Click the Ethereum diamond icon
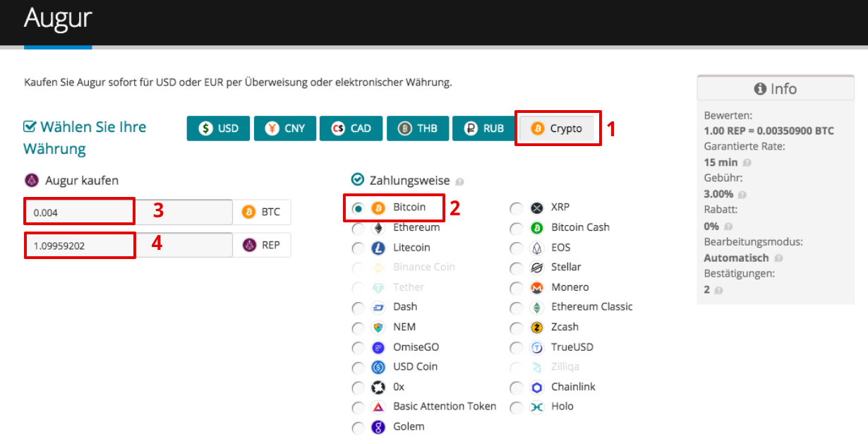Screen dimensions: 868x444 pos(378,228)
